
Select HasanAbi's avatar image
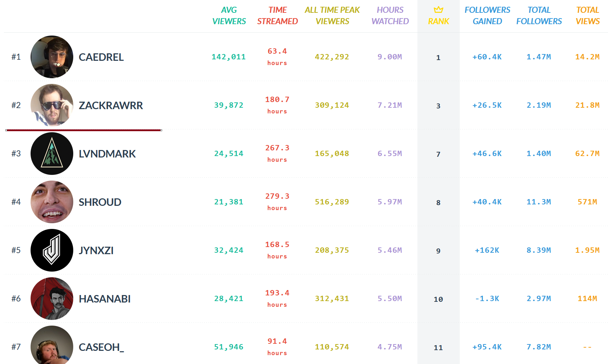point(52,299)
